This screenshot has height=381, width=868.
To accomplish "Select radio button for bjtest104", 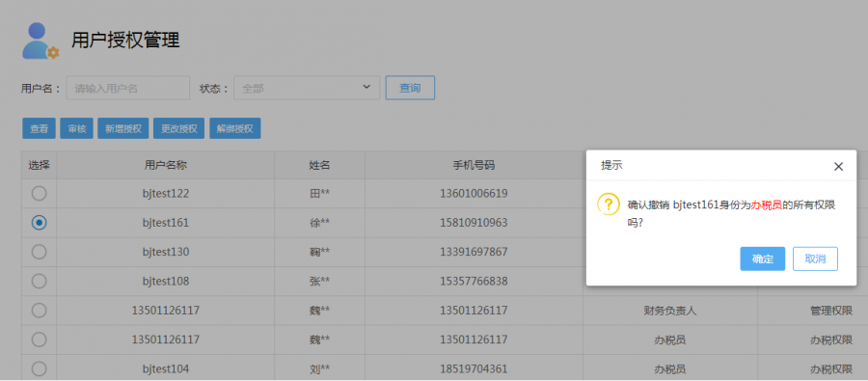I will coord(39,368).
